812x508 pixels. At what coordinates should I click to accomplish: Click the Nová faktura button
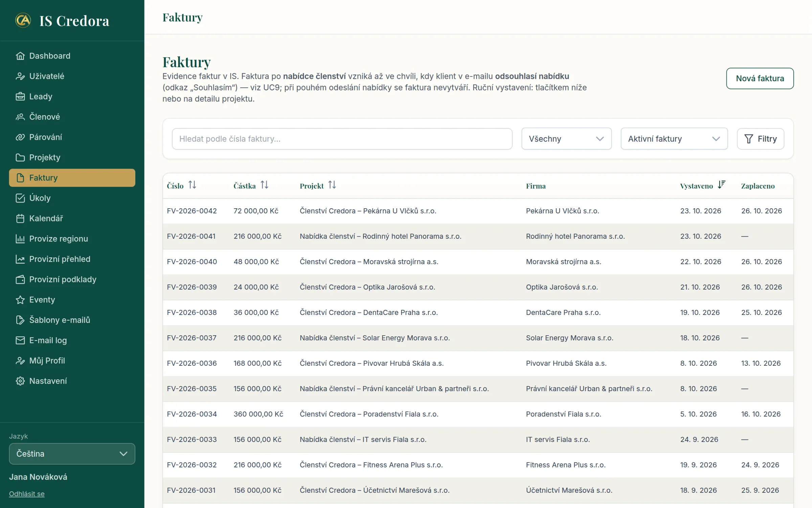[x=760, y=78]
